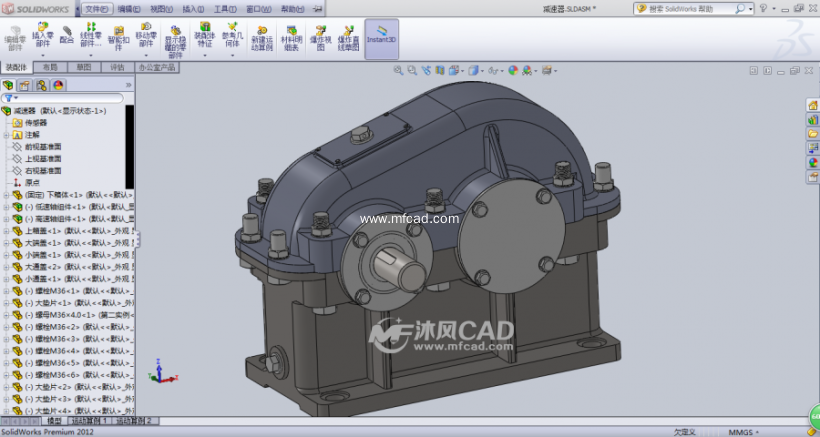Click the Zoom to Area icon
The height and width of the screenshot is (437, 820).
pos(412,70)
